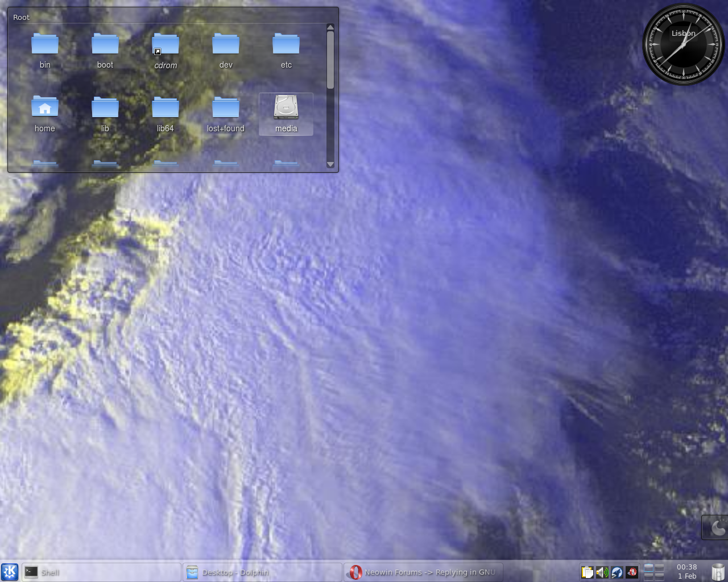The height and width of the screenshot is (582, 728).
Task: Click the Klipper clipboard tray icon
Action: coord(587,572)
